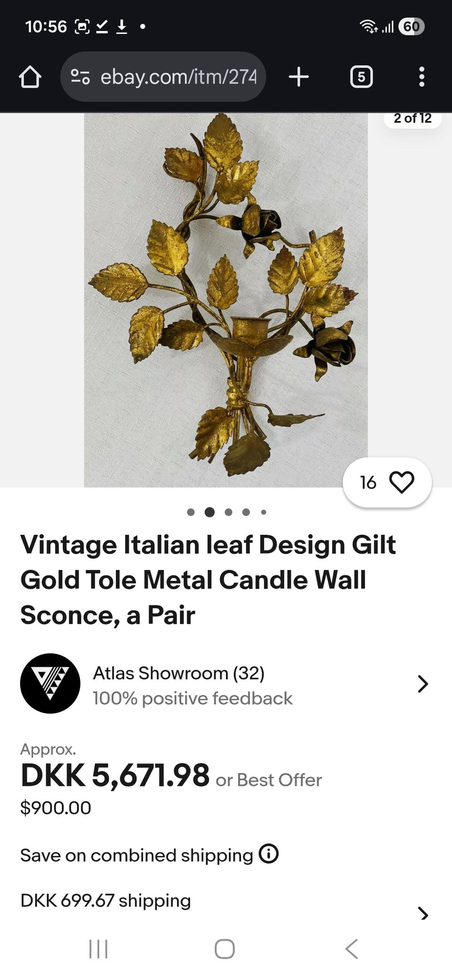Select the third image carousel dot

228,512
